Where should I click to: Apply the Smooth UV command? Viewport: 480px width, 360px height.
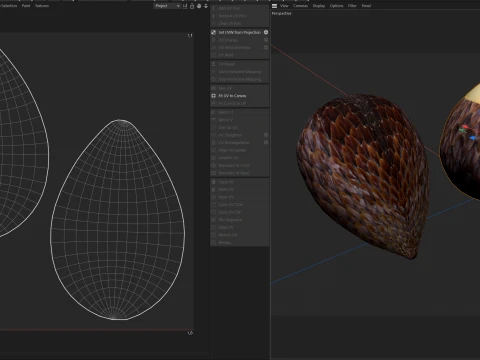(239, 158)
